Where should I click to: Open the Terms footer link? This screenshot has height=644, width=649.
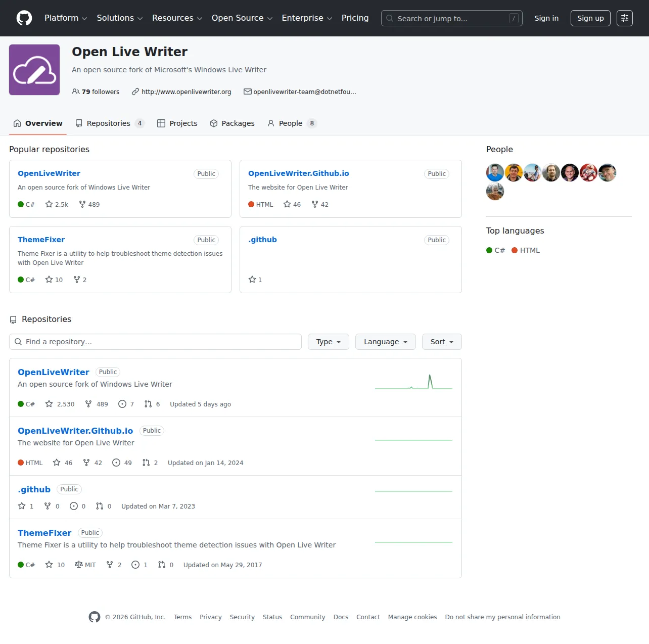[182, 617]
